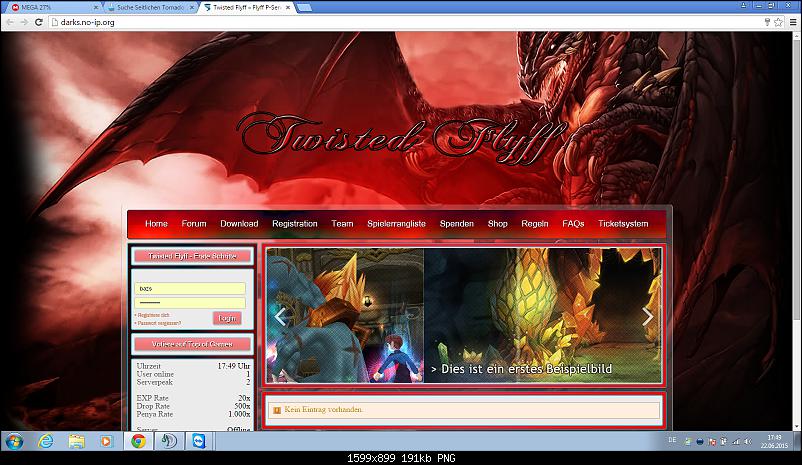Open the Team page
This screenshot has height=465, width=802.
tap(342, 224)
